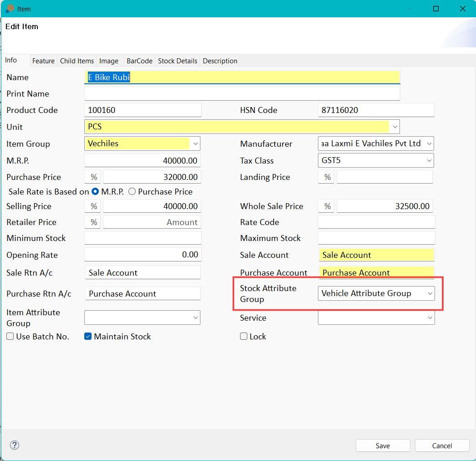Click the Whole Sale Price percent button
This screenshot has width=476, height=461.
[327, 206]
